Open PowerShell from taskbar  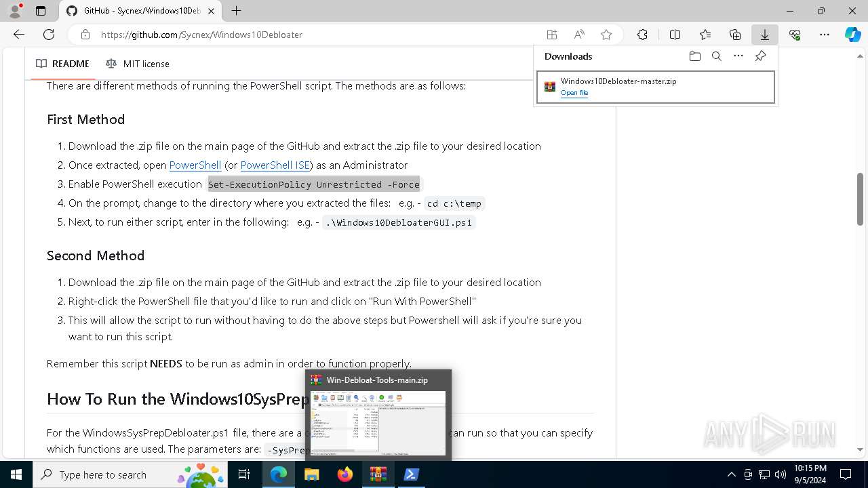pos(411,474)
